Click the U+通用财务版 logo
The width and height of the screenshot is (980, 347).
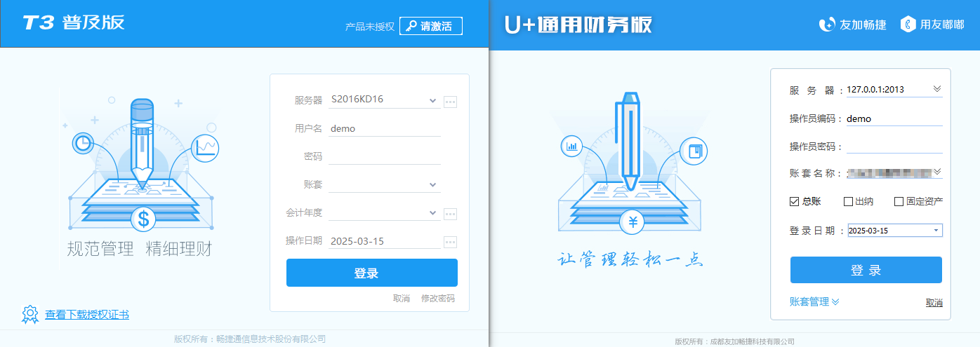[x=578, y=25]
